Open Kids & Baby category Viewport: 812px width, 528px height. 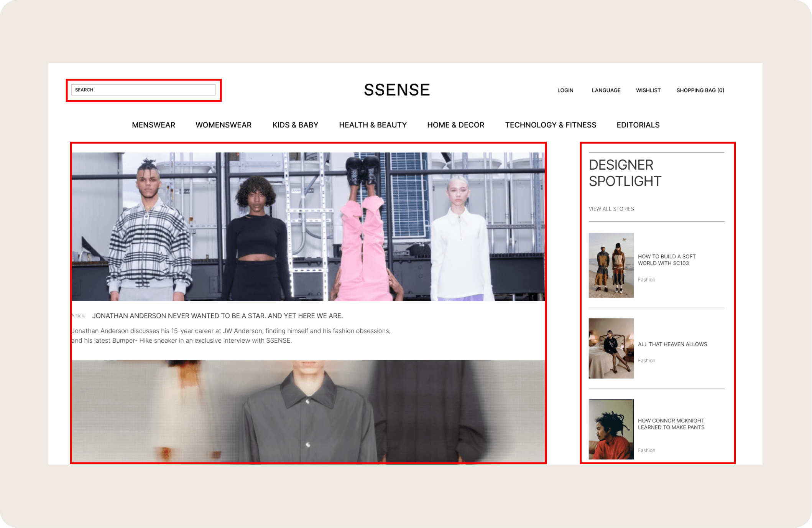point(295,125)
